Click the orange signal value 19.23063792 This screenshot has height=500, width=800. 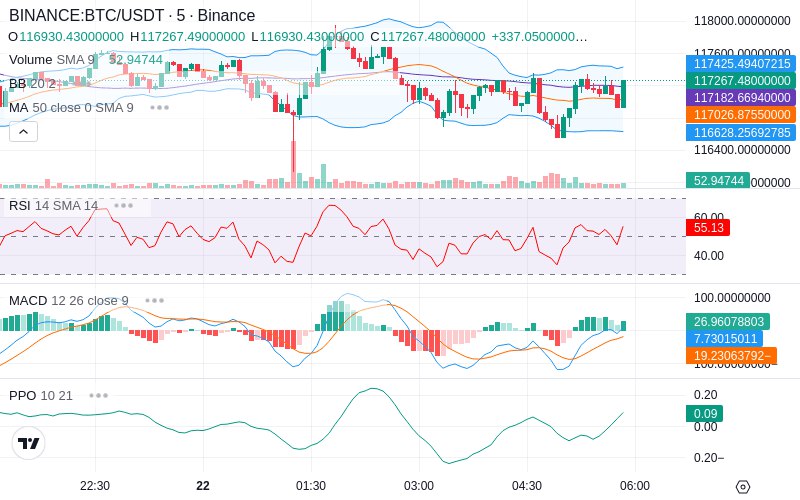[x=732, y=356]
